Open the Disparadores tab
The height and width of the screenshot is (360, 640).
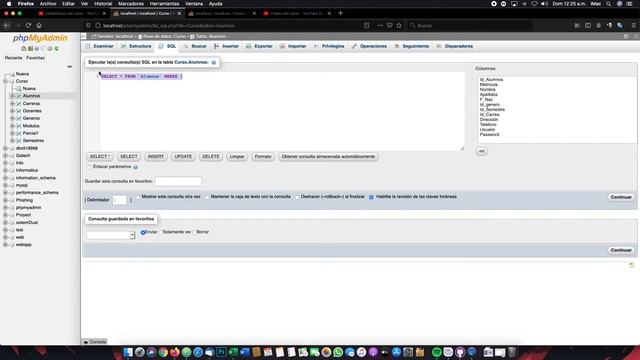pos(455,46)
